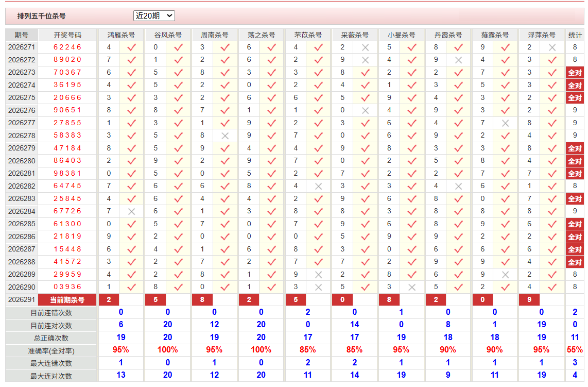This screenshot has width=588, height=387.
Task: Click the 85% accuracy under 芣苡杀号
Action: coord(308,350)
